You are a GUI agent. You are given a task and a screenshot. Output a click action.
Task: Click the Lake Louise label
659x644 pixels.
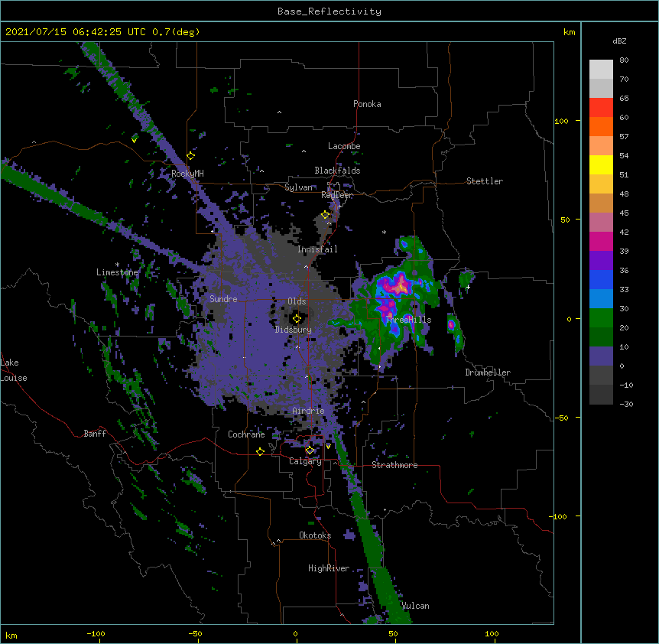[x=14, y=370]
